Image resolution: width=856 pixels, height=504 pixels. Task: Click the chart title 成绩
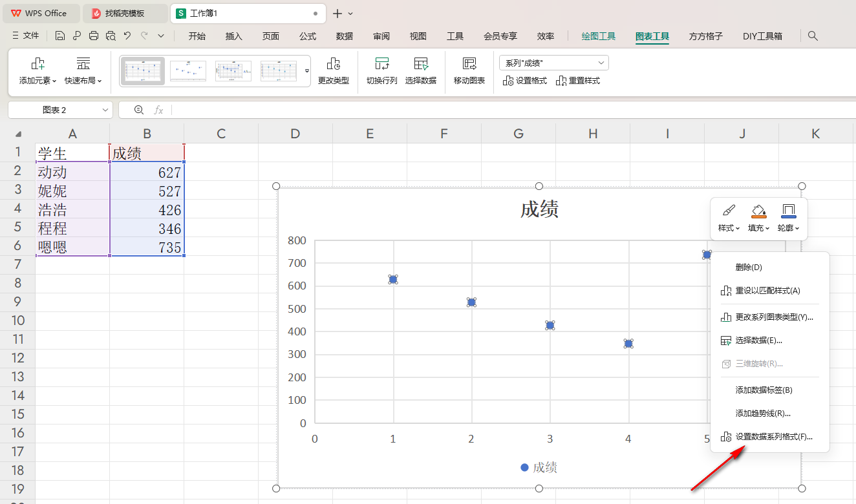tap(539, 209)
